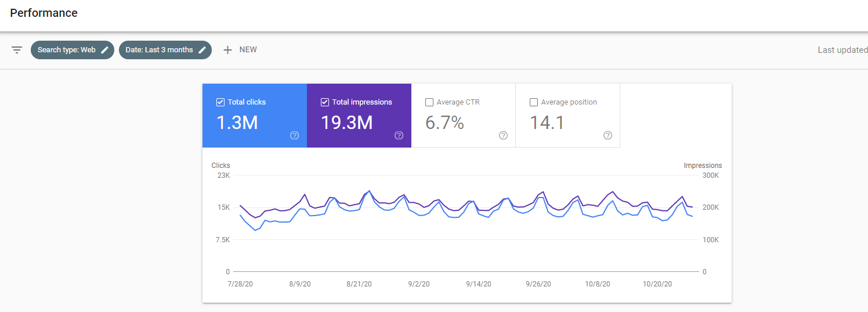Viewport: 868px width, 312px height.
Task: Open the filter list icon
Action: click(17, 50)
